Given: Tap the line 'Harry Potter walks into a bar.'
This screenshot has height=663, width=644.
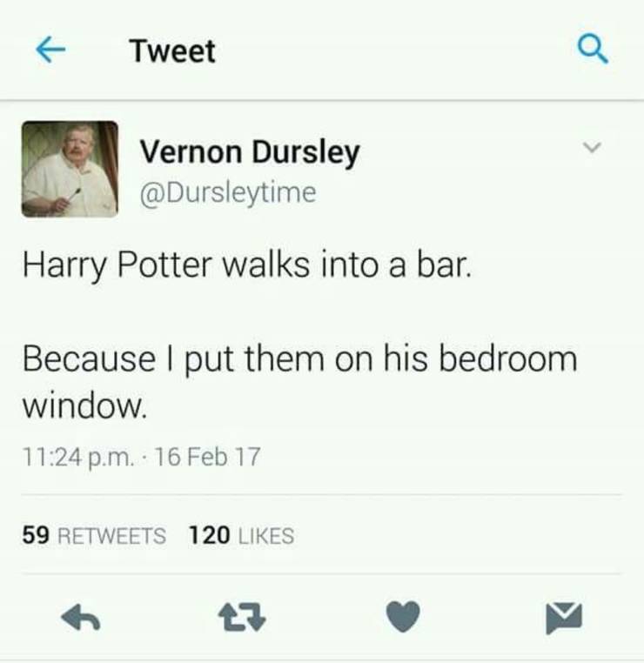Looking at the screenshot, I should [247, 266].
